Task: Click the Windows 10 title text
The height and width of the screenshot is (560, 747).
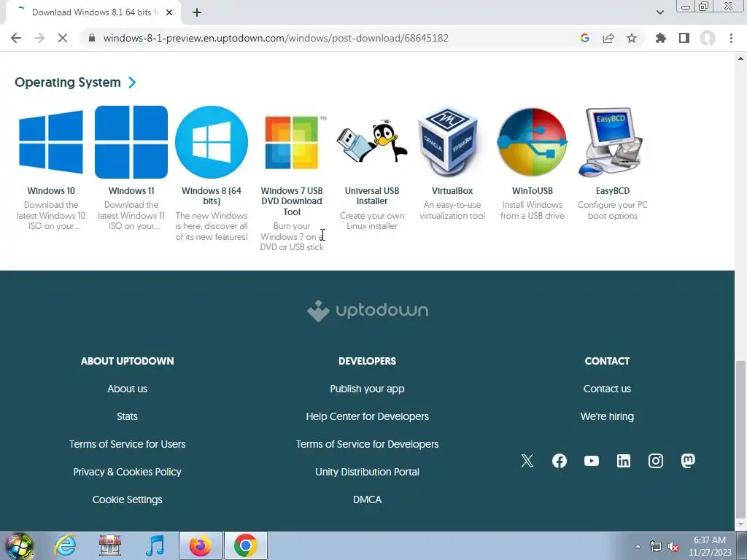Action: (x=51, y=190)
